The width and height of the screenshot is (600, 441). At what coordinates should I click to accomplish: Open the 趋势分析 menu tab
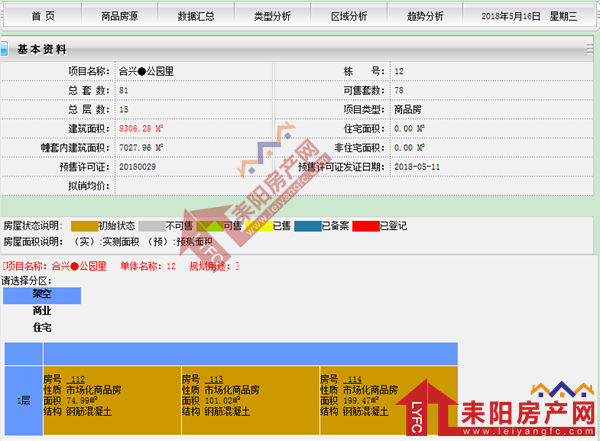point(425,16)
